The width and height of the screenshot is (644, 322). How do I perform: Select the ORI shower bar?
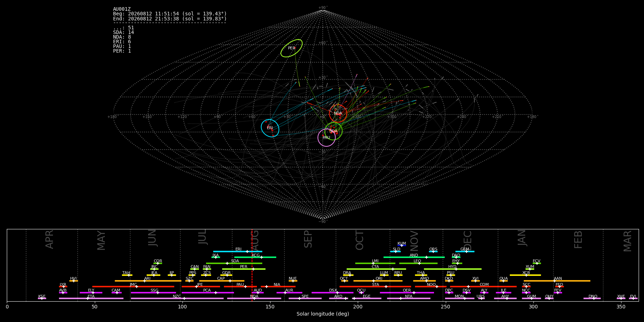pos(378,281)
